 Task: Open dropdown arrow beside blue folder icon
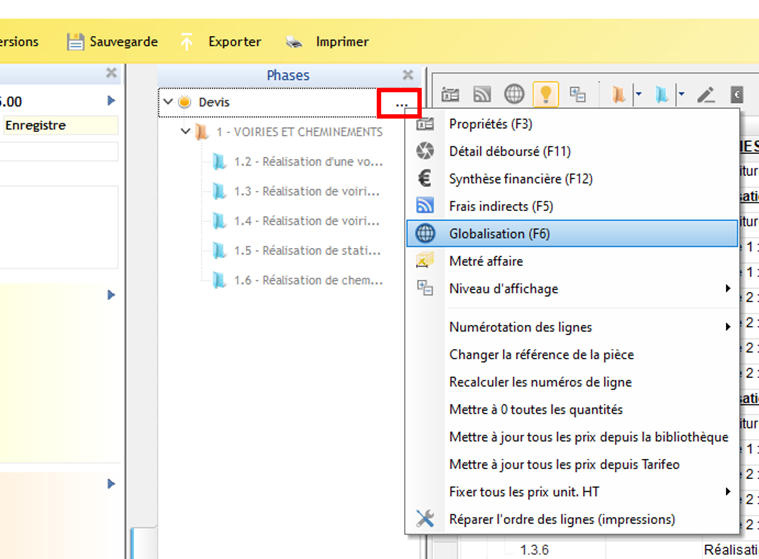click(681, 95)
